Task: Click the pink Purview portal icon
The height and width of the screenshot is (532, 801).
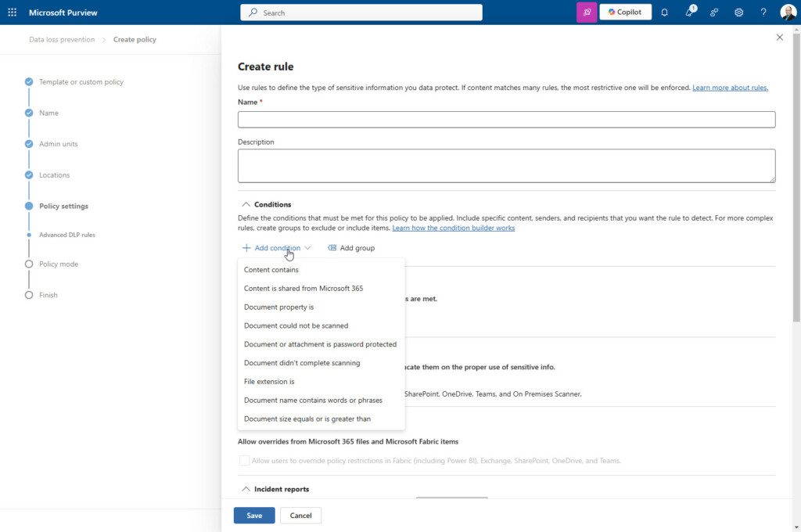Action: 587,13
